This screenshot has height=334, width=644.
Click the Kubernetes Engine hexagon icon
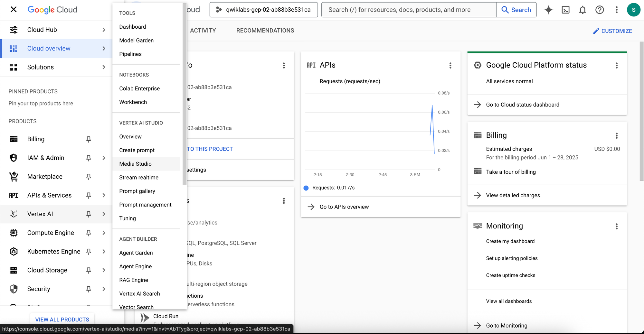(14, 252)
